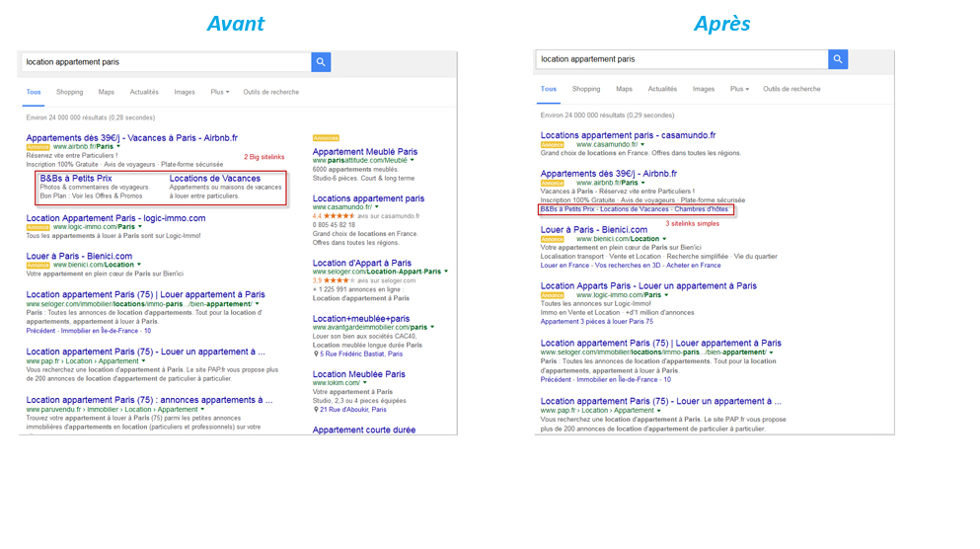Image resolution: width=980 pixels, height=549 pixels.
Task: Open the Location+meublée+paris sidebar ad
Action: coord(360,318)
